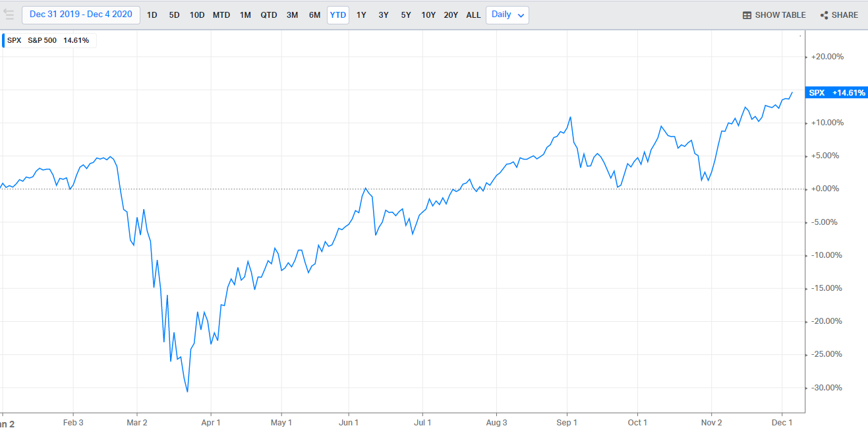Click the Dec 1 date label
This screenshot has height=432, width=868.
(782, 422)
